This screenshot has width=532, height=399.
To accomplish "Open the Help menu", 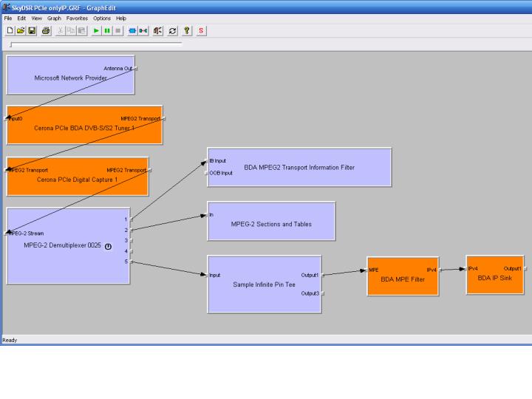I will pos(121,18).
